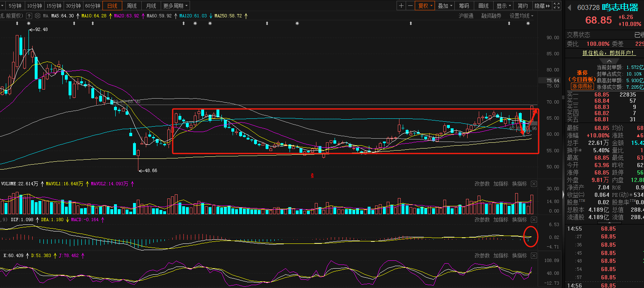Viewport: 644px width, 288px height.
Task: Click the 买一 price 68.85 row
Action: (605, 94)
